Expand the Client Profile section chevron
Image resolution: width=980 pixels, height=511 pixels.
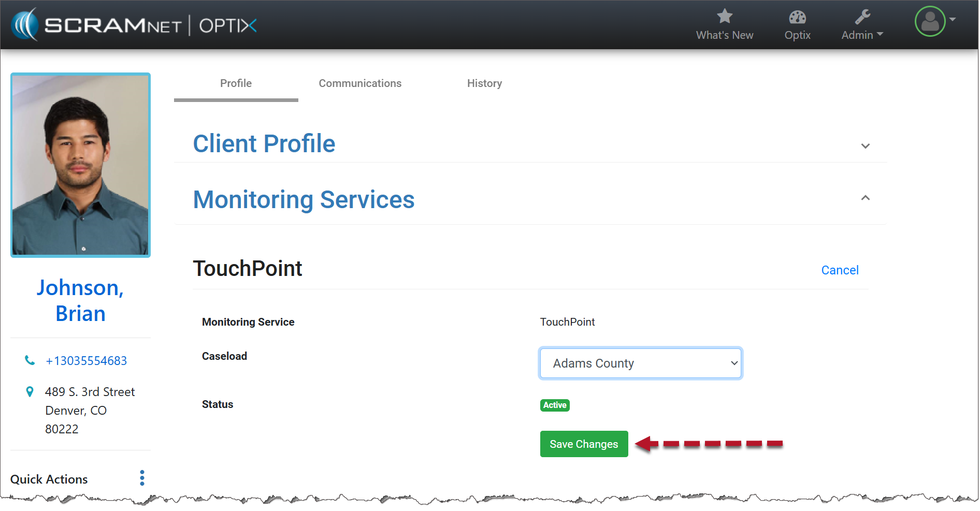(x=865, y=146)
